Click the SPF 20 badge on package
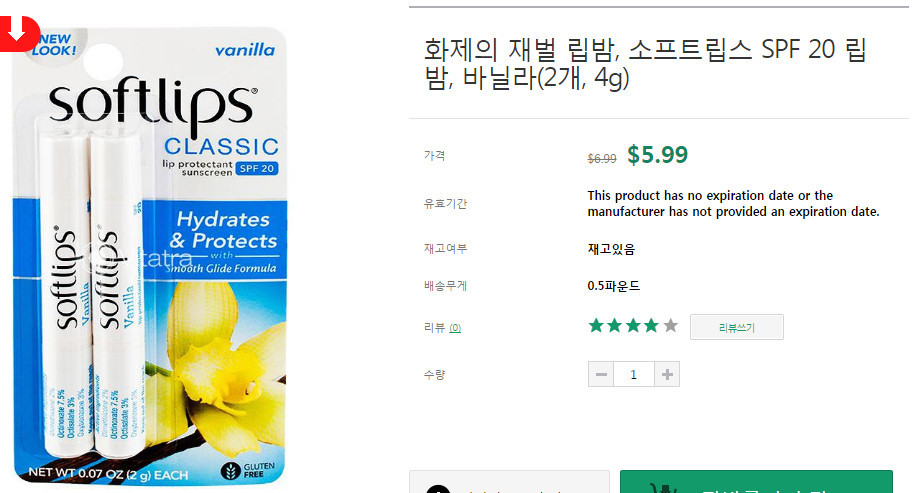The width and height of the screenshot is (916, 493). click(x=257, y=168)
